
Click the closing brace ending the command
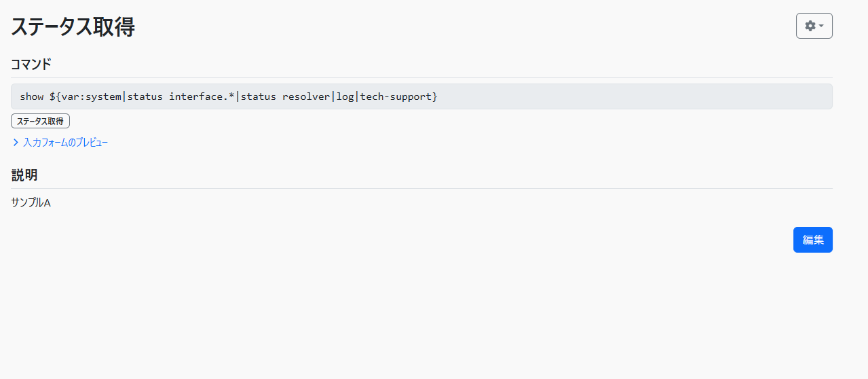click(435, 96)
